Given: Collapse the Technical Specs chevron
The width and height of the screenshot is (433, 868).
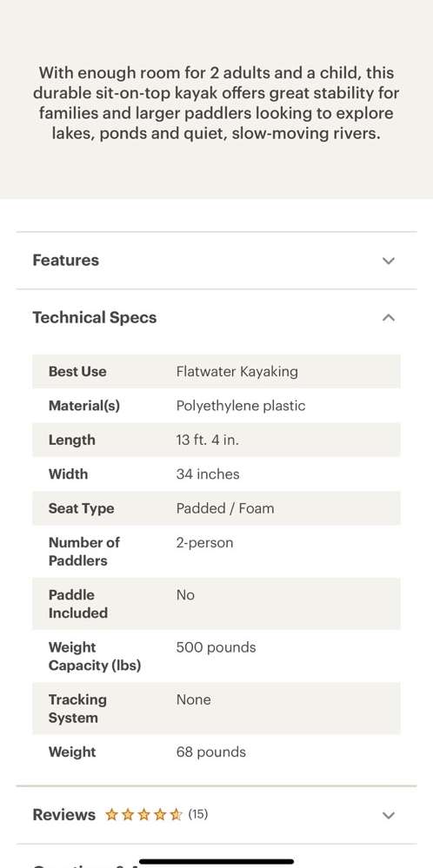Looking at the screenshot, I should pyautogui.click(x=389, y=318).
